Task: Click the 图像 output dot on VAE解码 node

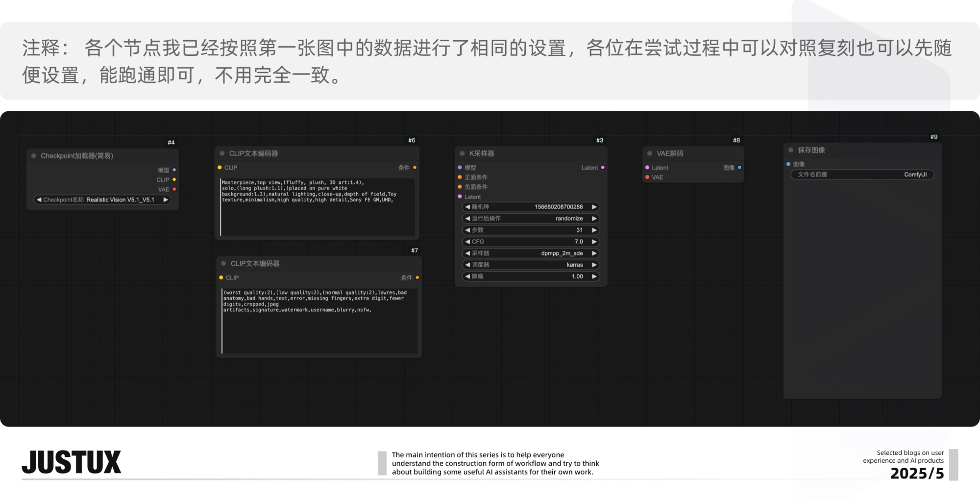Action: pos(739,167)
